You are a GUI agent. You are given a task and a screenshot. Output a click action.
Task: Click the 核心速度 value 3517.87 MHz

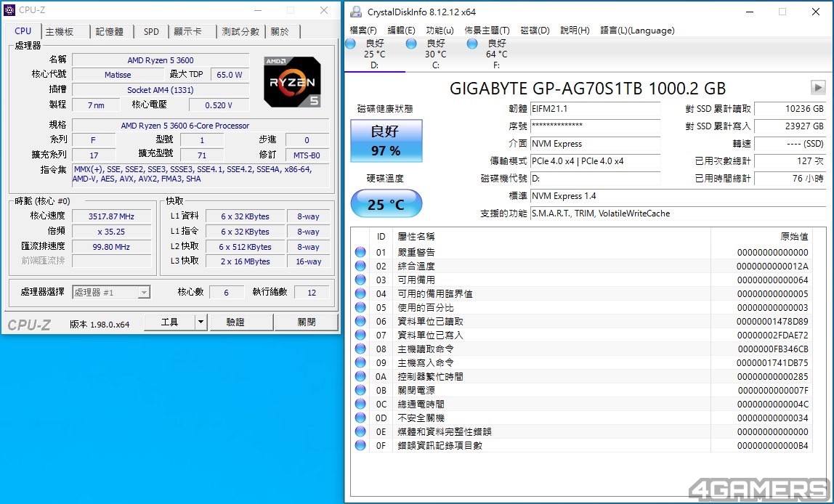[112, 216]
